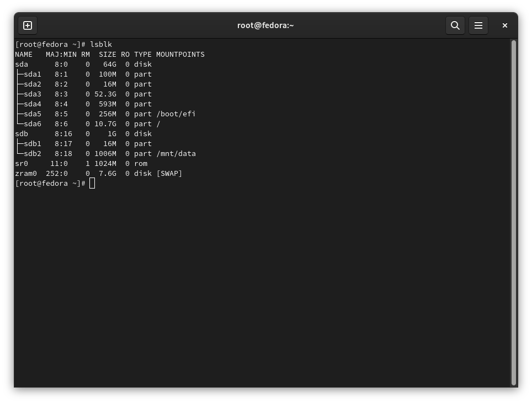
Task: Click the lsblk command text line
Action: coord(63,44)
